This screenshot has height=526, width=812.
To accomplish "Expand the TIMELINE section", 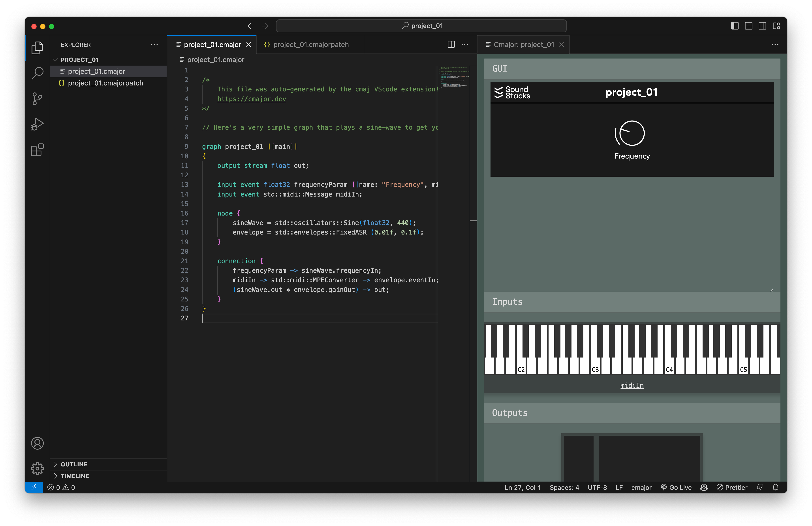I will (75, 476).
